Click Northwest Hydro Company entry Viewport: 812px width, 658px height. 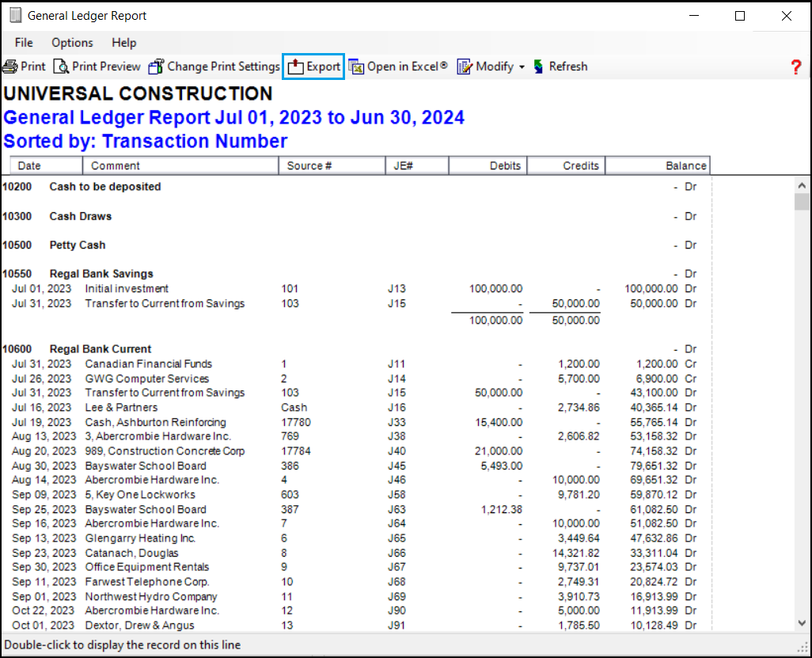click(151, 596)
